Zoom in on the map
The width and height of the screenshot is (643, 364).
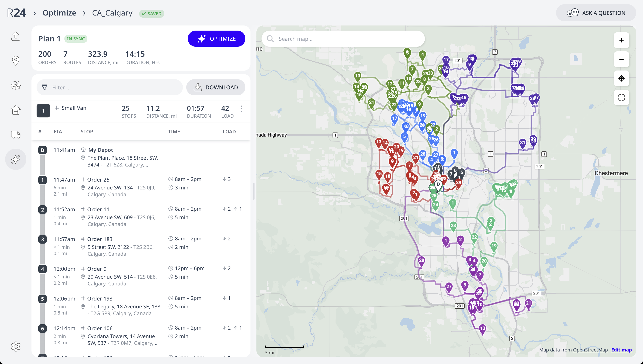[621, 40]
